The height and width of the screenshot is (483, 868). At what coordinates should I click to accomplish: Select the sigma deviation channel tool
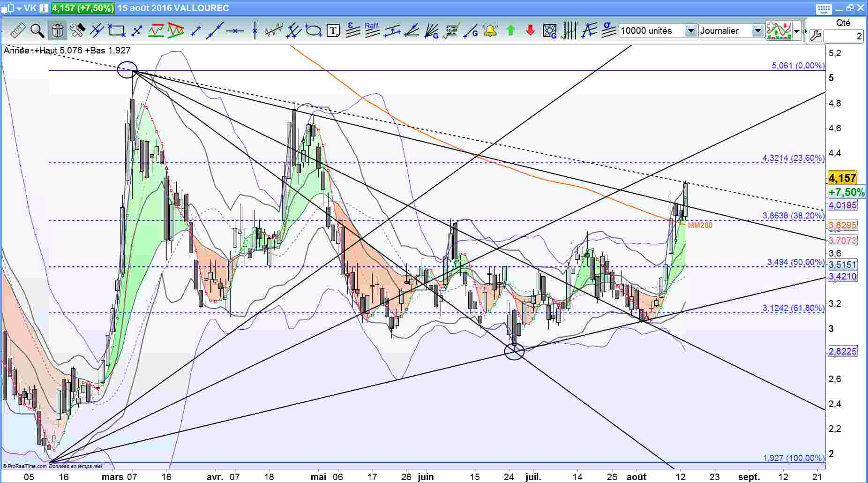608,30
